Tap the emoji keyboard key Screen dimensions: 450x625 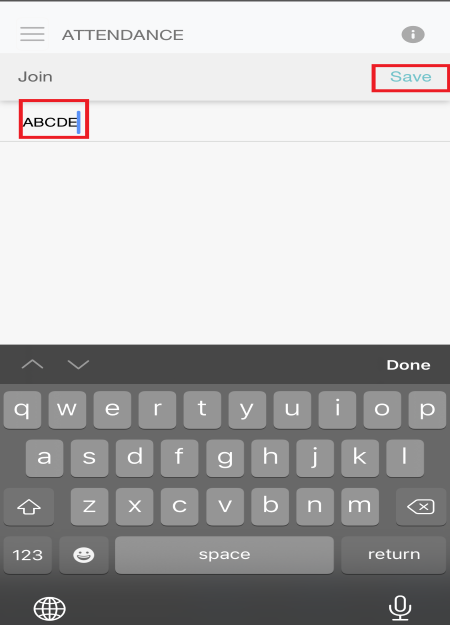point(84,555)
